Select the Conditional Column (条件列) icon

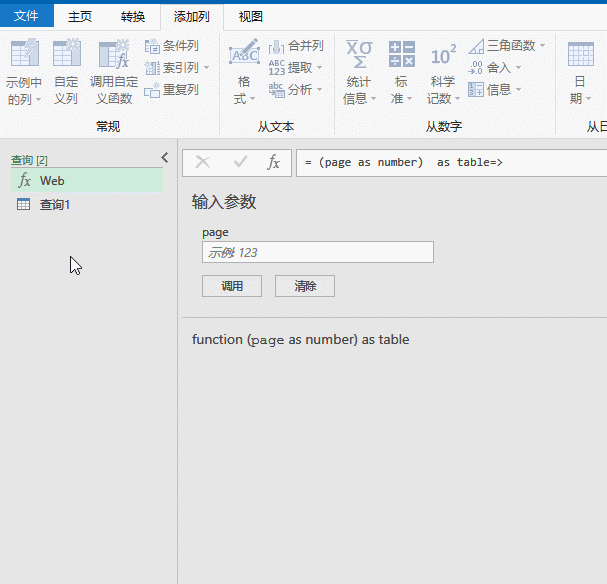tap(152, 46)
